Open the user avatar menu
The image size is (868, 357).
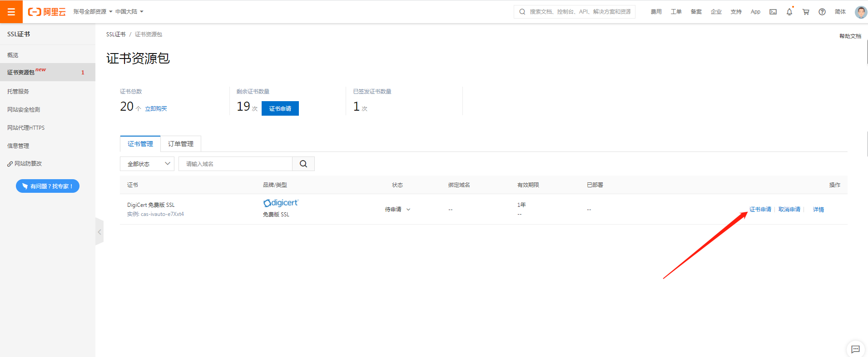(860, 12)
